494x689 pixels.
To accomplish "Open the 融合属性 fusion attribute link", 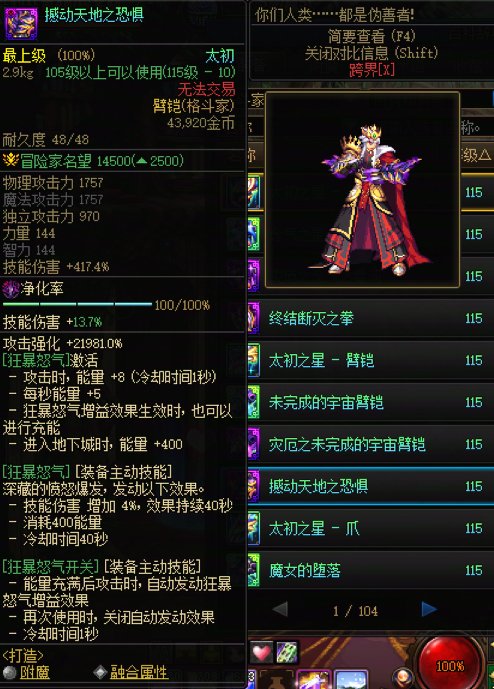I will tap(139, 672).
